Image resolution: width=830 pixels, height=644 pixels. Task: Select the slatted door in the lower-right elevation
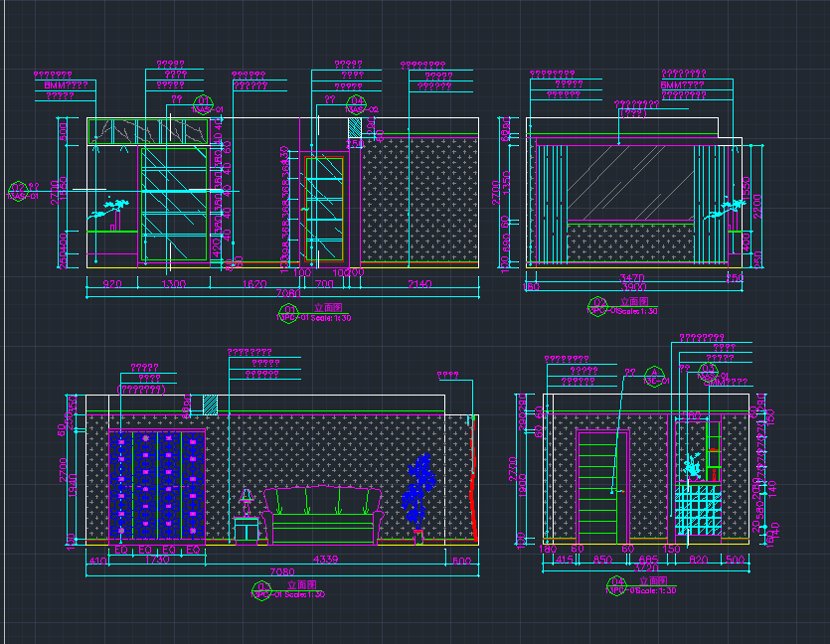click(603, 484)
